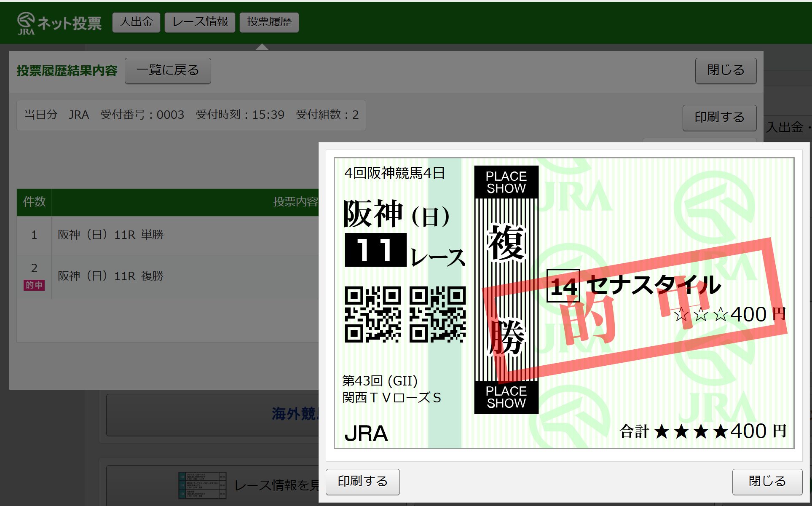The height and width of the screenshot is (506, 812).
Task: Click 印刷する in the history panel
Action: coord(719,118)
